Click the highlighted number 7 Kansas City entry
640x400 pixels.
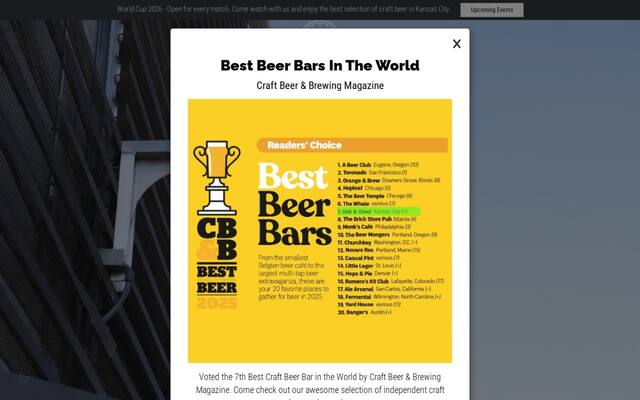tap(379, 211)
